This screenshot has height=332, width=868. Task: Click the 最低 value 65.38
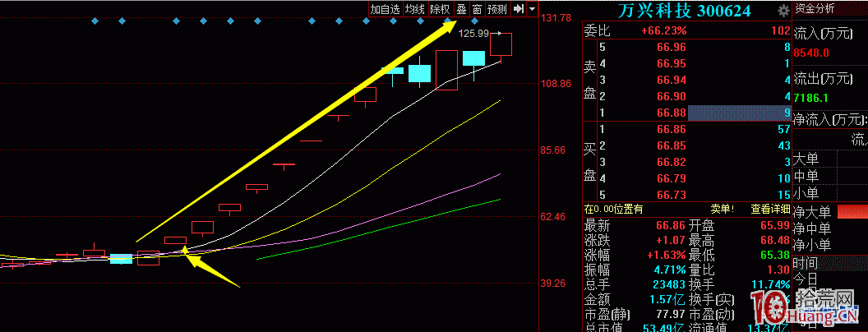point(775,255)
